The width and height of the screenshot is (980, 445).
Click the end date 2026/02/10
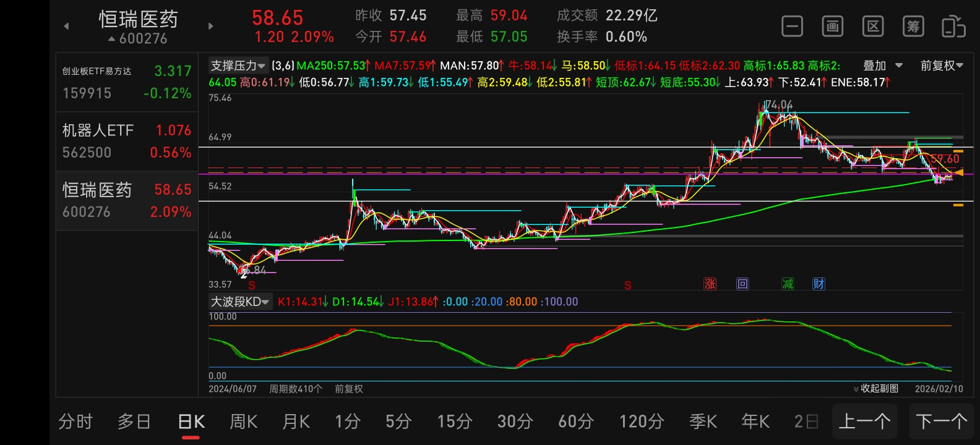pyautogui.click(x=939, y=389)
